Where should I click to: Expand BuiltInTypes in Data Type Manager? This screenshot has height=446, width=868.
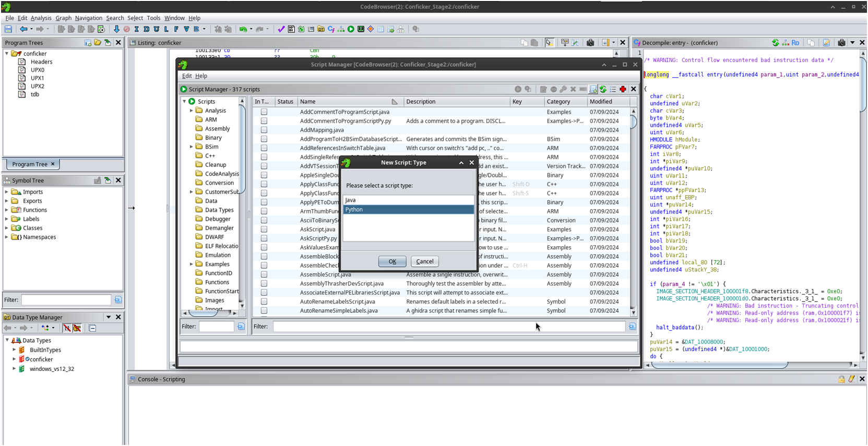(x=14, y=350)
